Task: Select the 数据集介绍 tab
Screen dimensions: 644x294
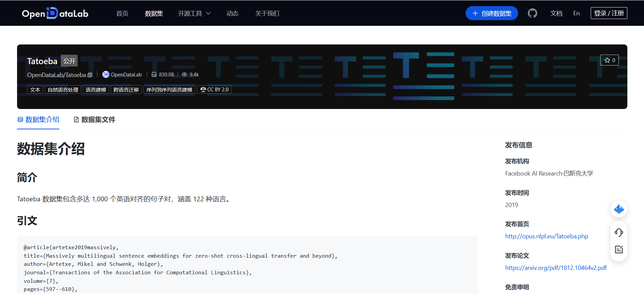Action: click(38, 120)
